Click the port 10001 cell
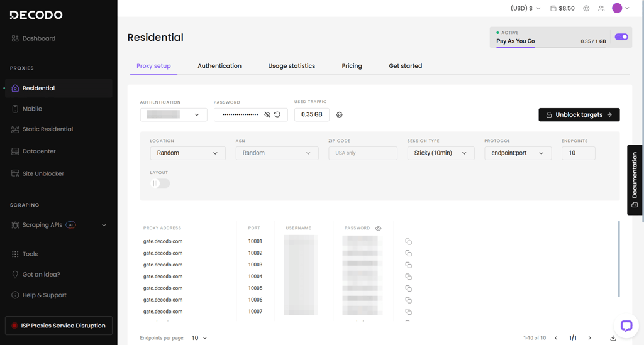 [x=255, y=241]
